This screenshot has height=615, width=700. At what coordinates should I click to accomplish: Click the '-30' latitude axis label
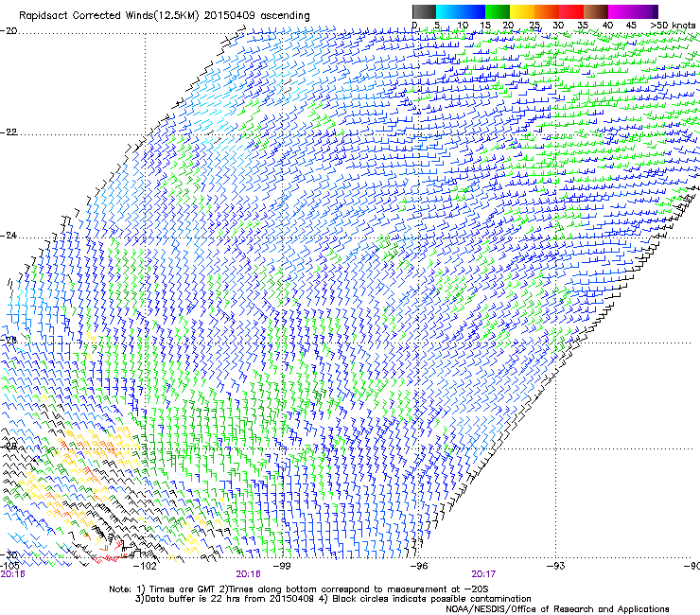[9, 555]
